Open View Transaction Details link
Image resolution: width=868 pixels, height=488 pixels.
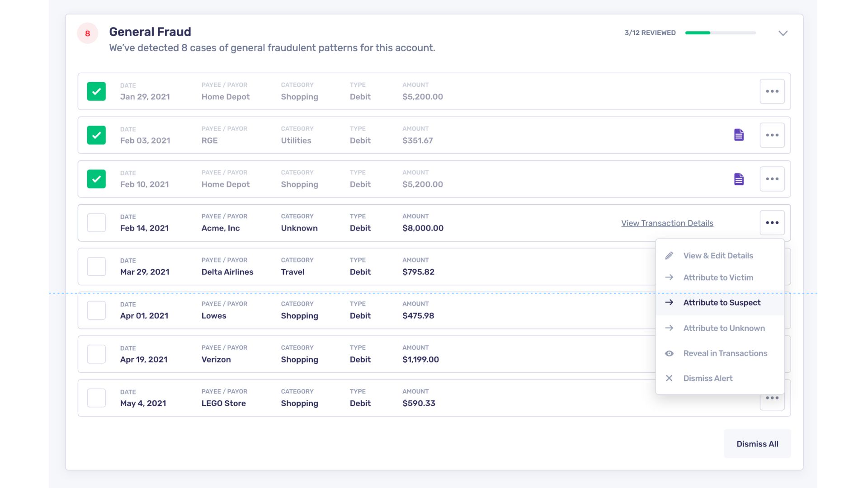(x=667, y=223)
